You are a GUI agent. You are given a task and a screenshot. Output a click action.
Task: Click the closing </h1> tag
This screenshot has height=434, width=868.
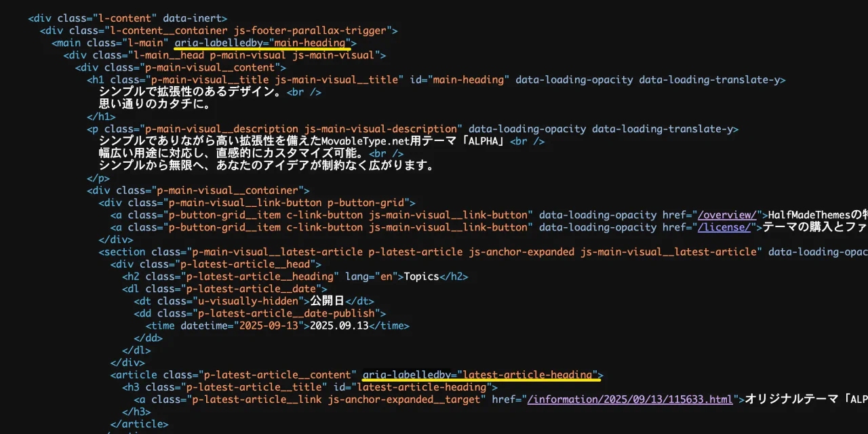tap(101, 117)
